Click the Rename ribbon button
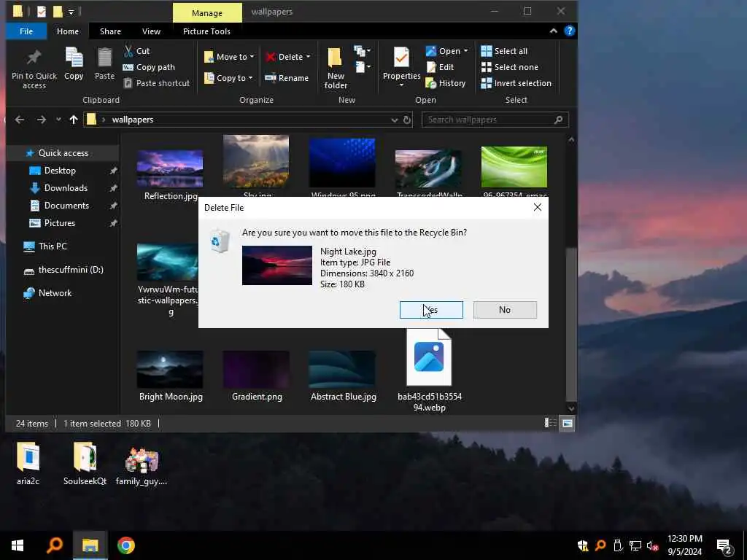 pos(287,78)
